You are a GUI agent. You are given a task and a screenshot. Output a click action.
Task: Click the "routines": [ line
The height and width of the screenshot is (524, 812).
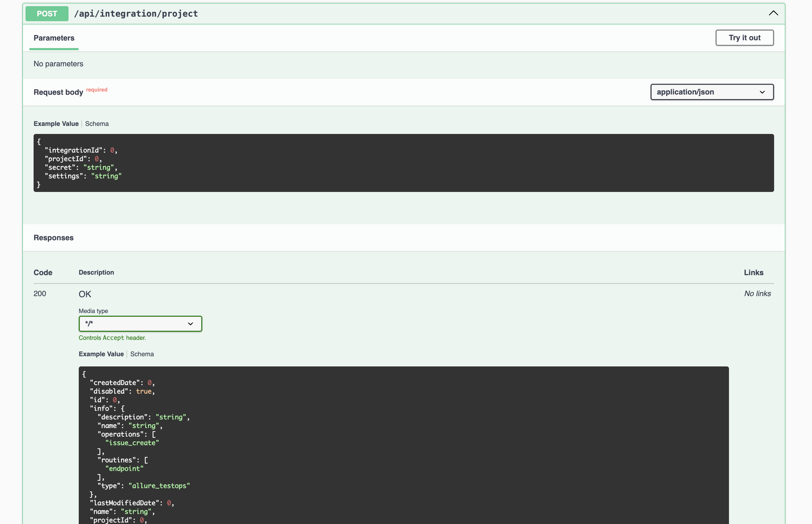[x=123, y=460]
